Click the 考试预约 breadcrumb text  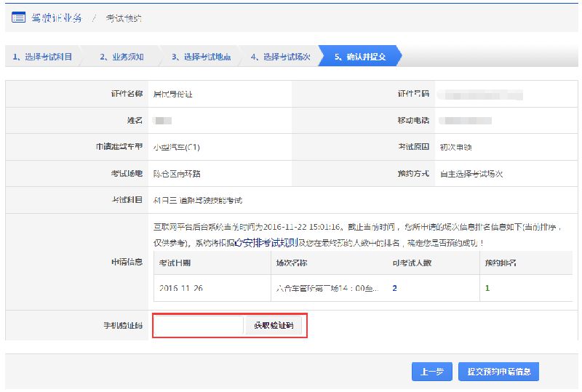tap(124, 18)
